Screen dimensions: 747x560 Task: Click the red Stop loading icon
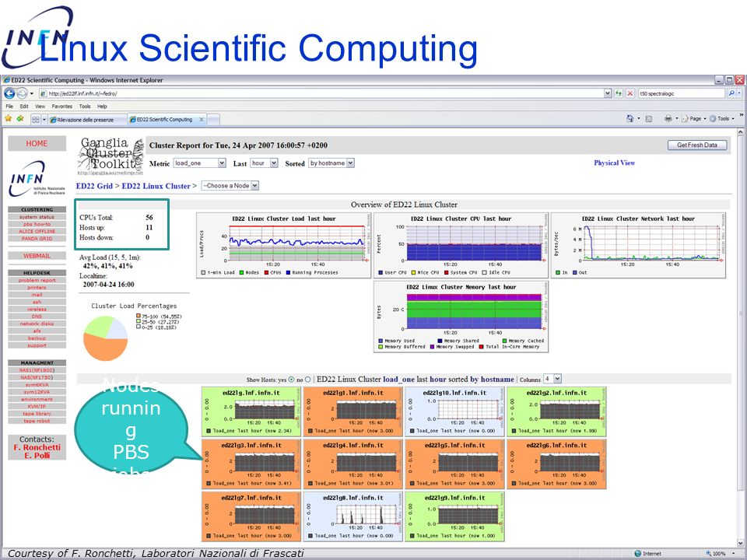point(630,93)
